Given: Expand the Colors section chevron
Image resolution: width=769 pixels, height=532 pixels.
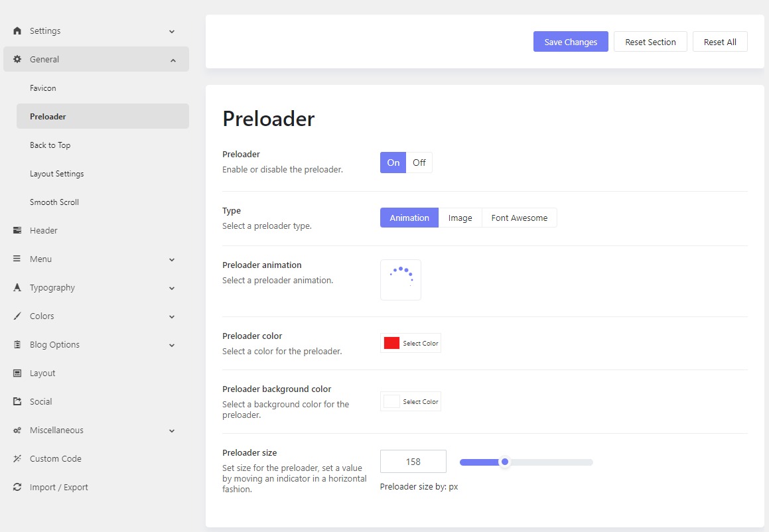Looking at the screenshot, I should (172, 317).
